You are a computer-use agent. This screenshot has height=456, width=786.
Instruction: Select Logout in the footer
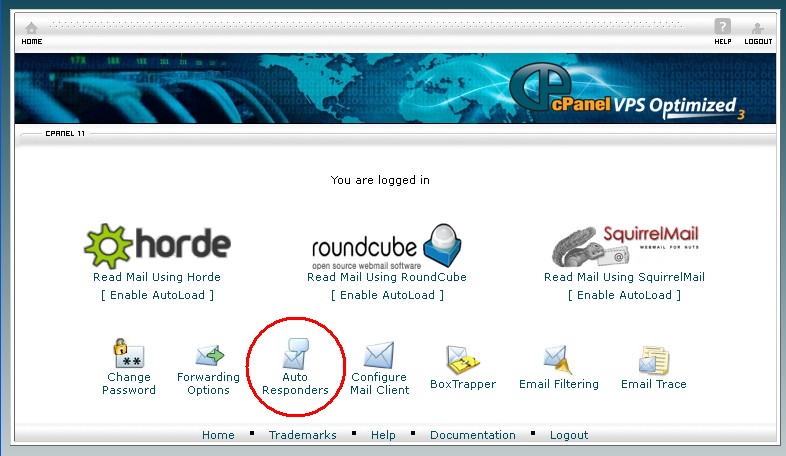click(x=569, y=435)
